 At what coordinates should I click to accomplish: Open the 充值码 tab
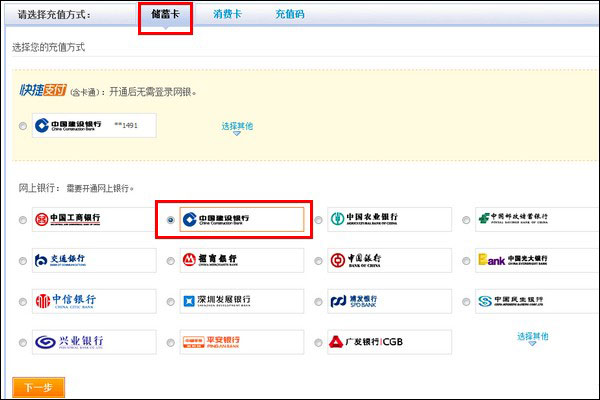(291, 15)
